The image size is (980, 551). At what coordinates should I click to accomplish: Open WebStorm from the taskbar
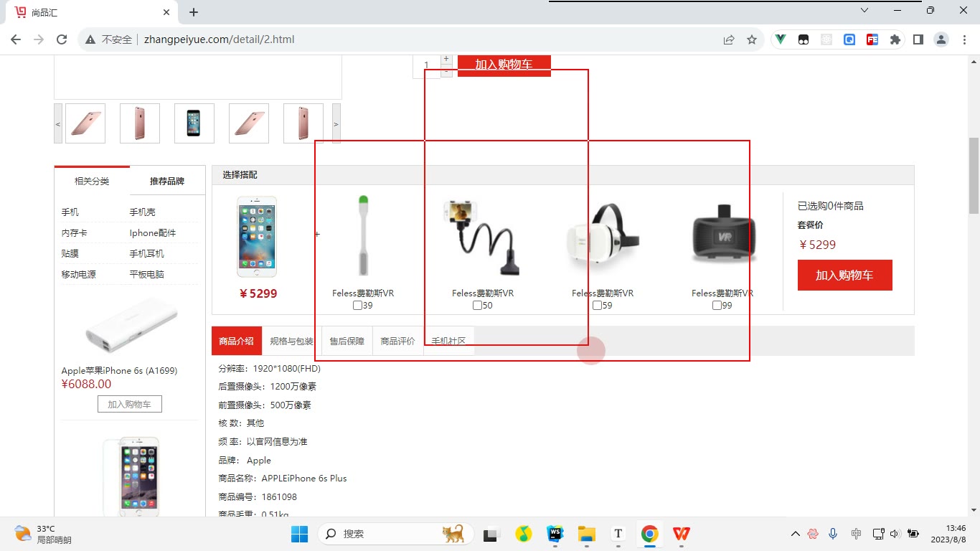pyautogui.click(x=555, y=534)
